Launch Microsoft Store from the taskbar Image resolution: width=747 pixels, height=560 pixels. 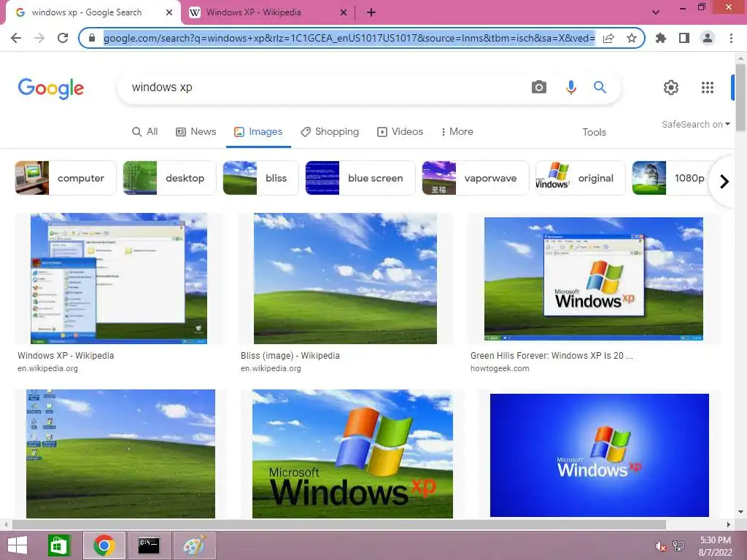point(58,545)
